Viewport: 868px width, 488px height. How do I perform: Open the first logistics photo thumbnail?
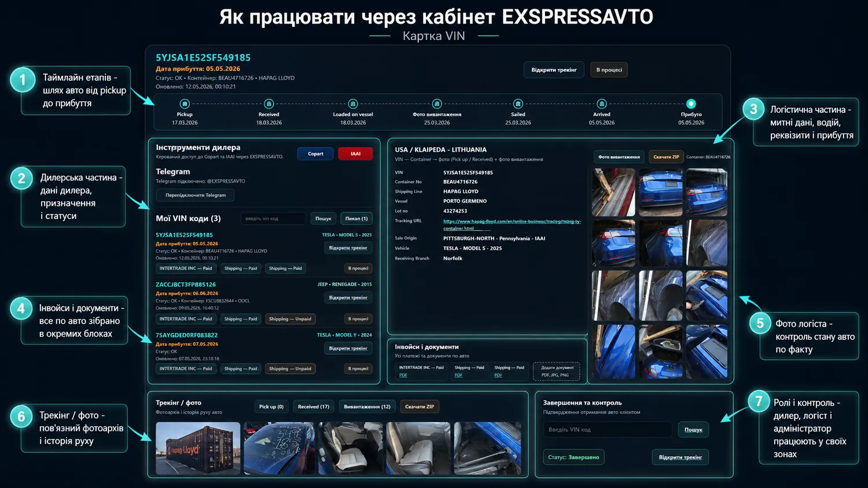click(613, 193)
